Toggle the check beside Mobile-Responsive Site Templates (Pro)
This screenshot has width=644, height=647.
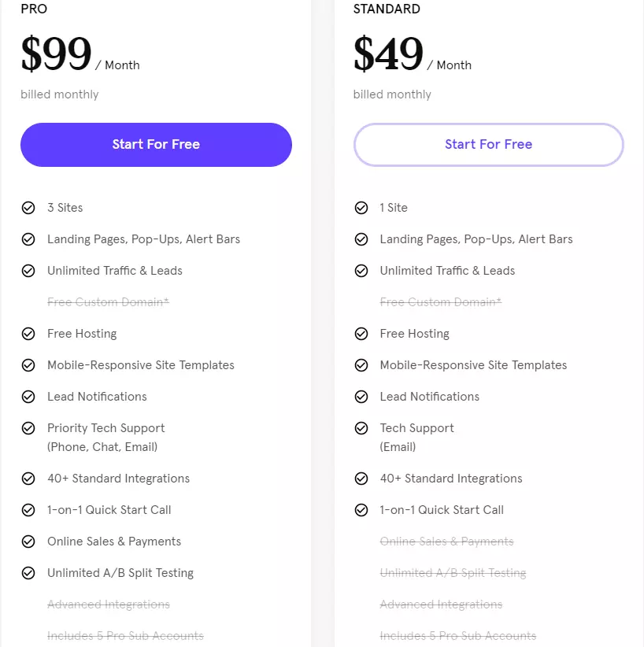coord(28,365)
